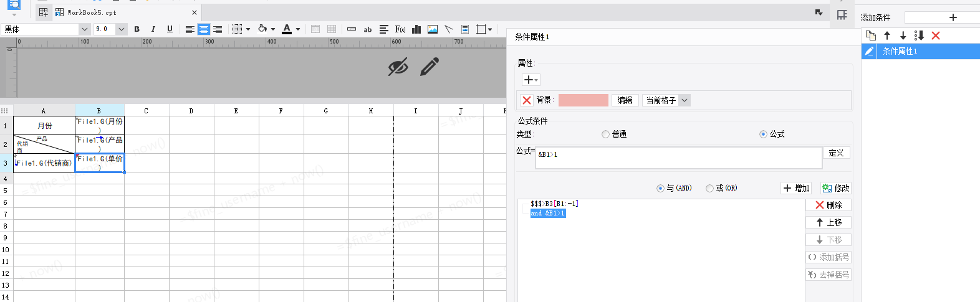Click the 定义 formula button
980x302 pixels.
(x=837, y=153)
